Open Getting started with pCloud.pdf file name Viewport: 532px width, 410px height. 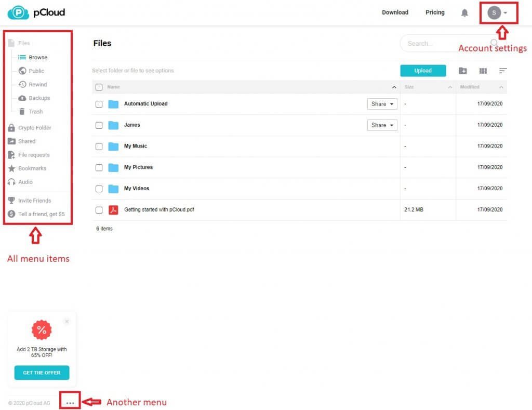(159, 210)
